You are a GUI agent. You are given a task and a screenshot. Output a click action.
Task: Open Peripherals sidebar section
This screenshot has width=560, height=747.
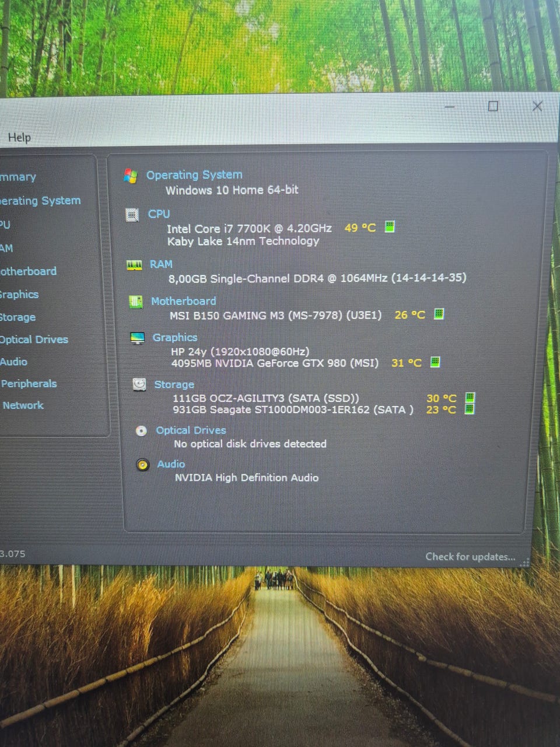[29, 384]
